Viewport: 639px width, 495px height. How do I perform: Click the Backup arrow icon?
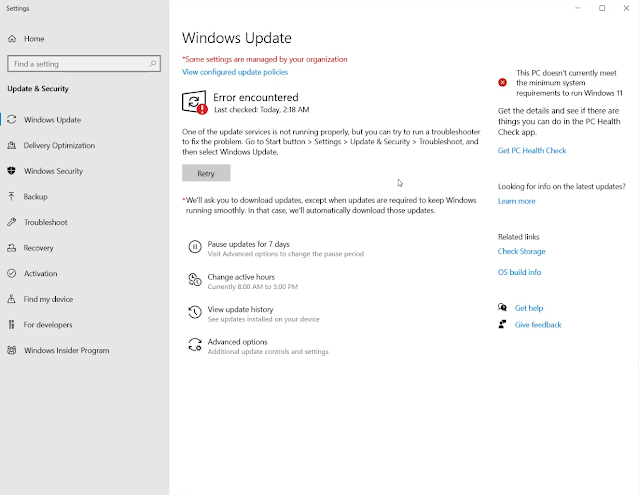click(11, 196)
